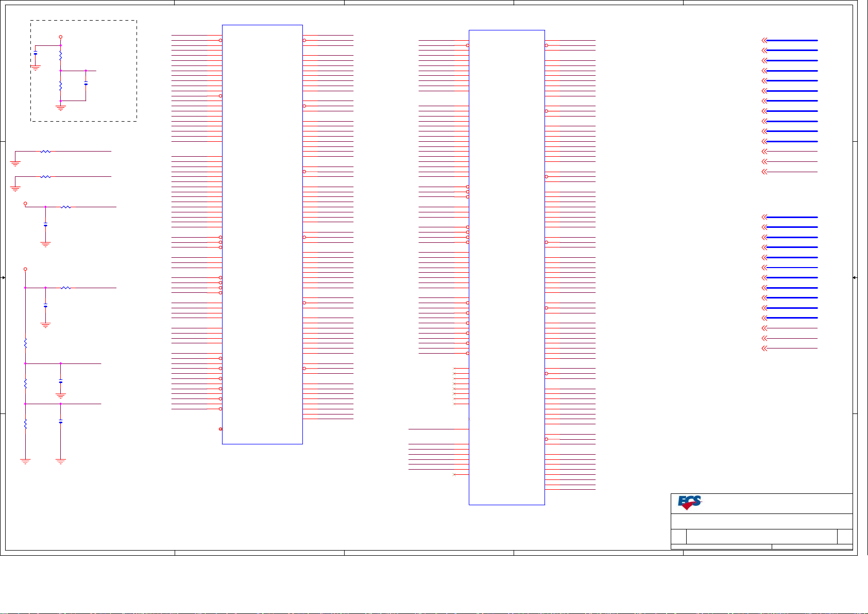Click the power node atop the three-resistor ladder
Screen dimensions: 868x614
[25, 269]
